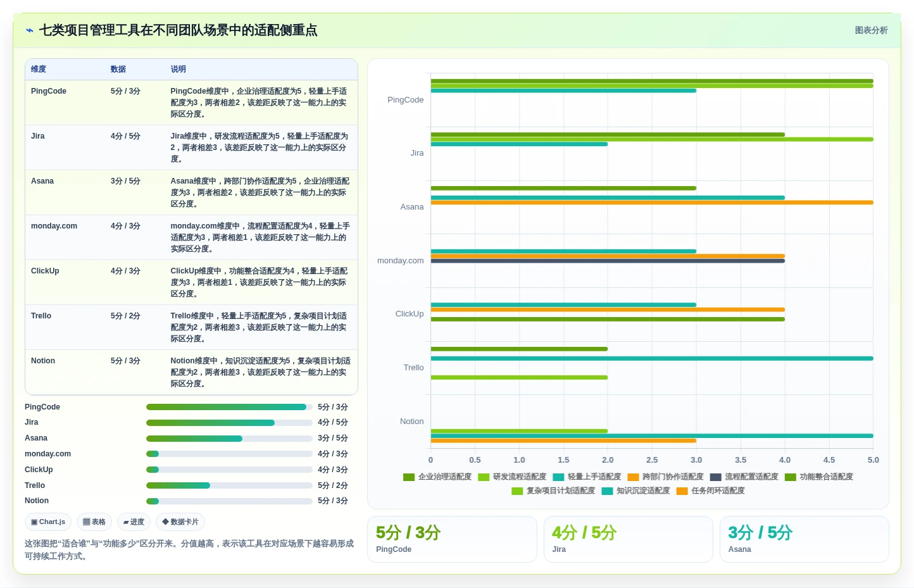Click the monday.com dark 流程配置适配度 bar
Screen dimensions: 914x588
point(608,261)
